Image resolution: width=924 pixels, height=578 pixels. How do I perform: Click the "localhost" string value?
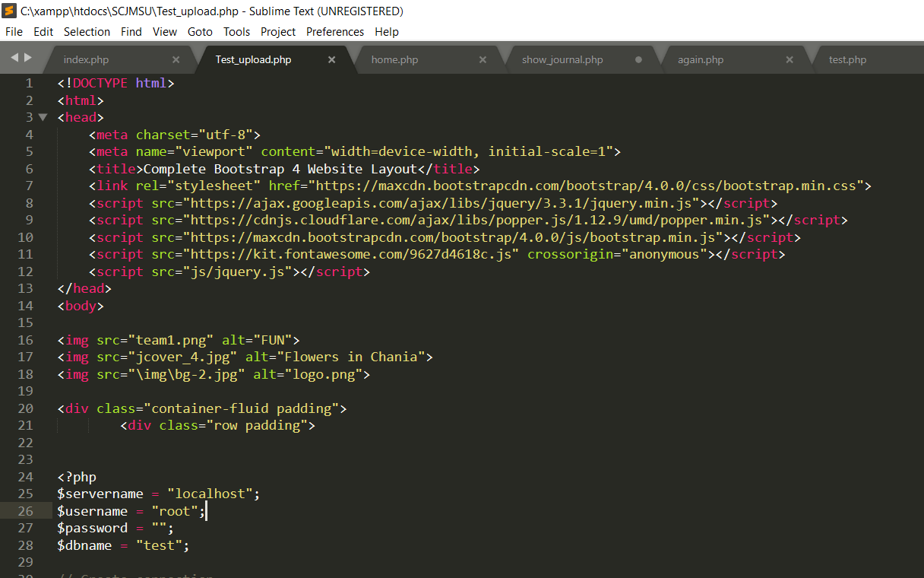point(210,494)
